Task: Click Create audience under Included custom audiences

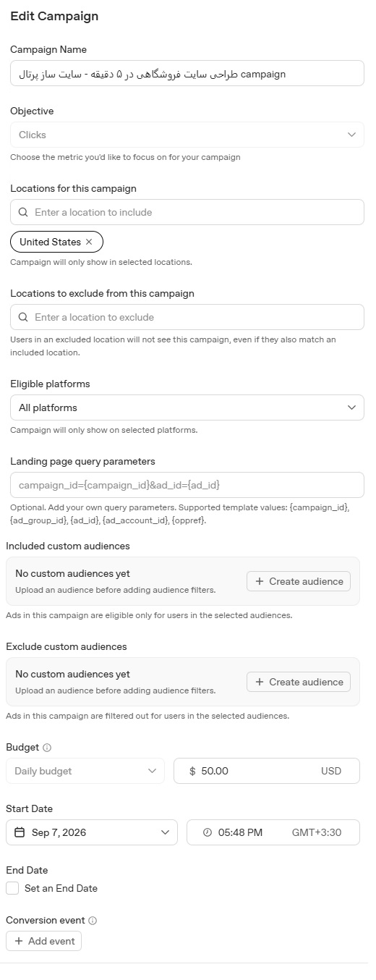Action: click(299, 581)
